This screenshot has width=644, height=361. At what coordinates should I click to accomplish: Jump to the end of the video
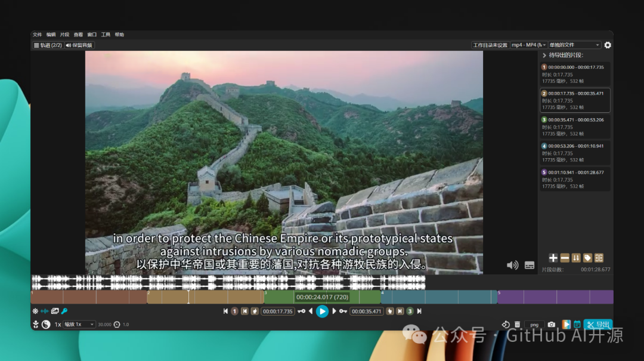pos(419,311)
